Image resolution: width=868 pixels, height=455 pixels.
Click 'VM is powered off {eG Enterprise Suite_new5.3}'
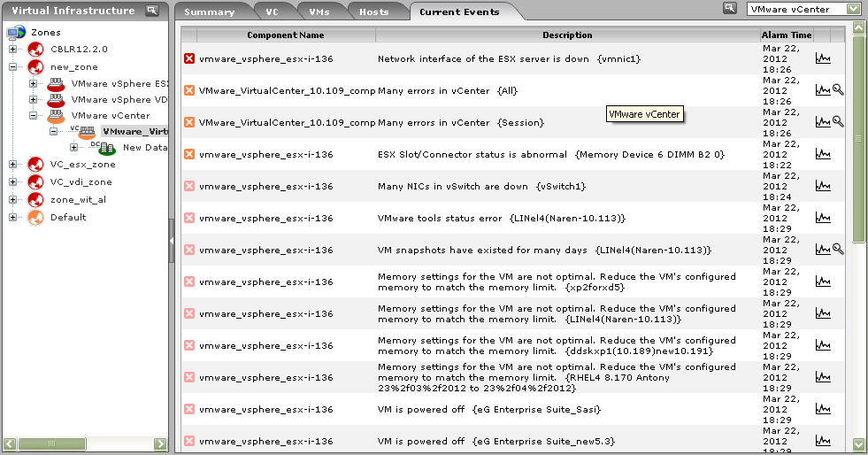[x=496, y=441]
